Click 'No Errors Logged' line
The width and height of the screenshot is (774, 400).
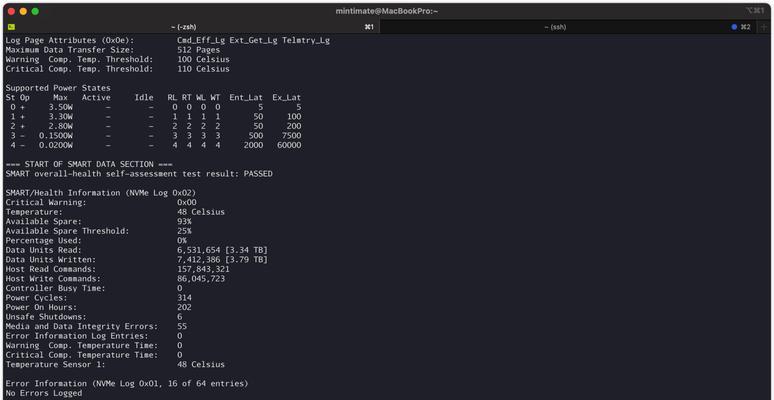[x=44, y=393]
